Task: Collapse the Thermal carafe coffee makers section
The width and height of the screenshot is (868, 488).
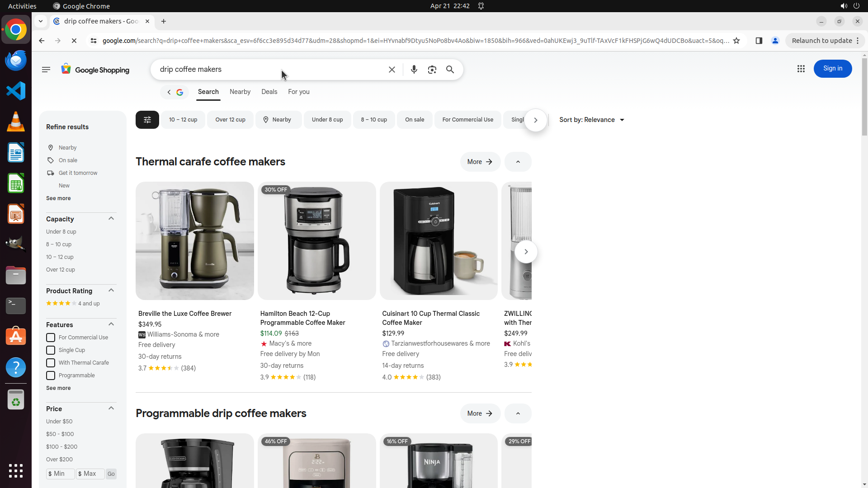Action: pyautogui.click(x=518, y=162)
